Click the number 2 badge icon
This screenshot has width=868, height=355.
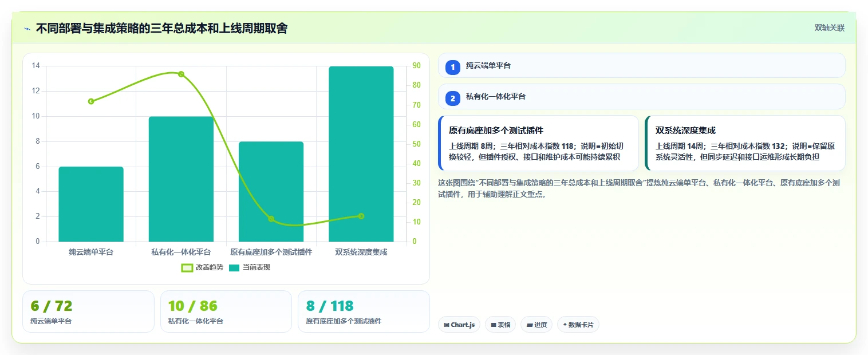coord(453,98)
